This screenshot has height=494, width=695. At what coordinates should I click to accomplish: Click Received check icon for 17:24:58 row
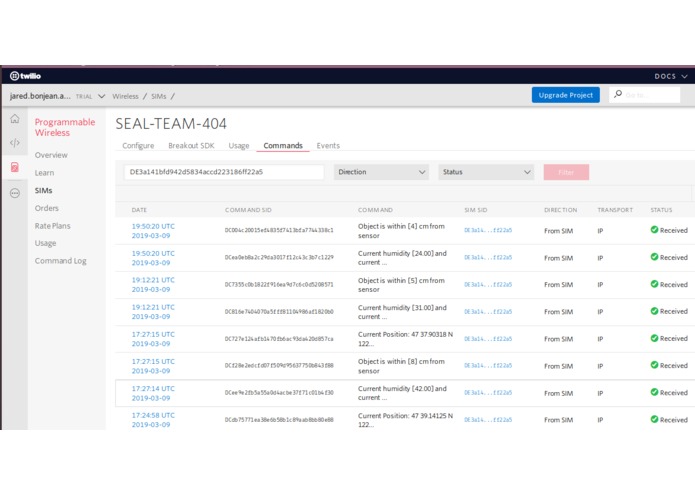(x=654, y=419)
